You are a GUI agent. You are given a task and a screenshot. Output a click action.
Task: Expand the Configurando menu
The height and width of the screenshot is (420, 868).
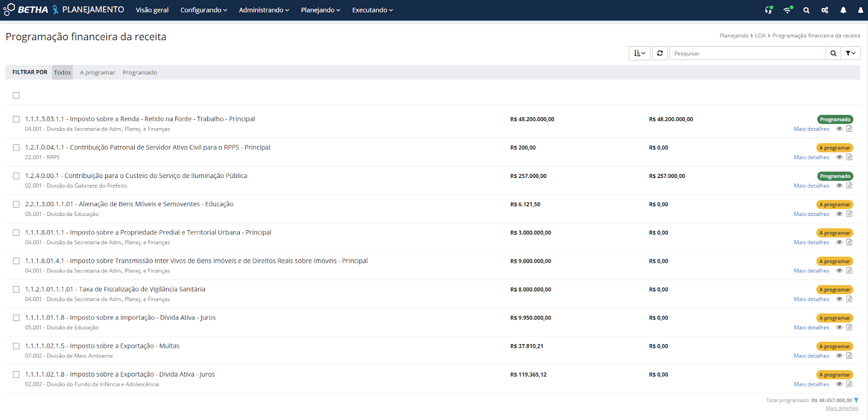(203, 10)
